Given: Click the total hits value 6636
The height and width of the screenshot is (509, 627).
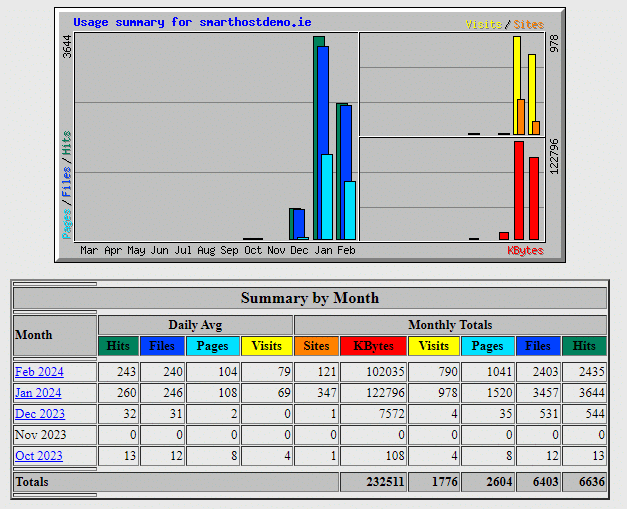Looking at the screenshot, I should pos(592,482).
